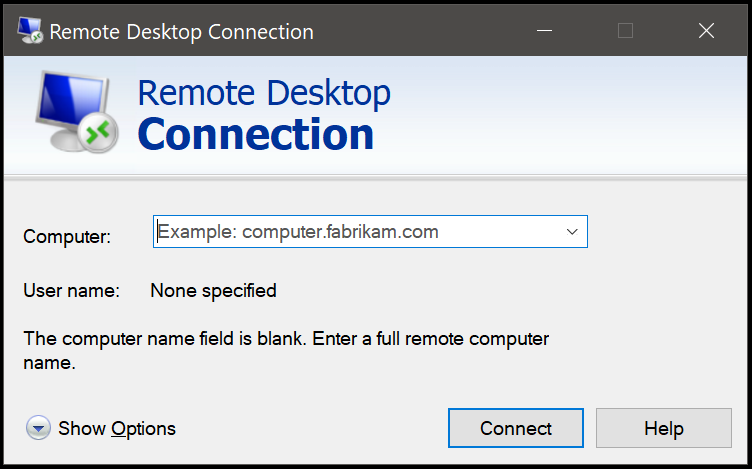The image size is (752, 469).
Task: Click the empty title bar area before minimize
Action: 420,30
